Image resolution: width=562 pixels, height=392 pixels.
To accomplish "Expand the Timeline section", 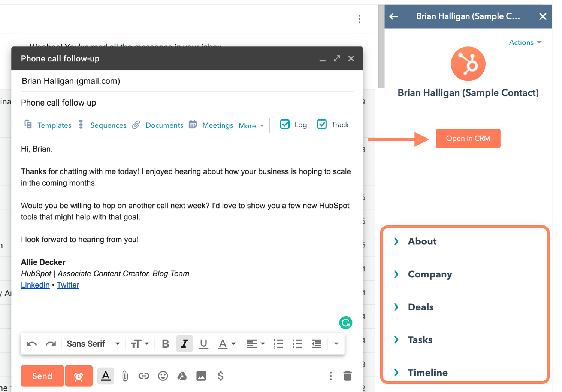I will pyautogui.click(x=427, y=373).
